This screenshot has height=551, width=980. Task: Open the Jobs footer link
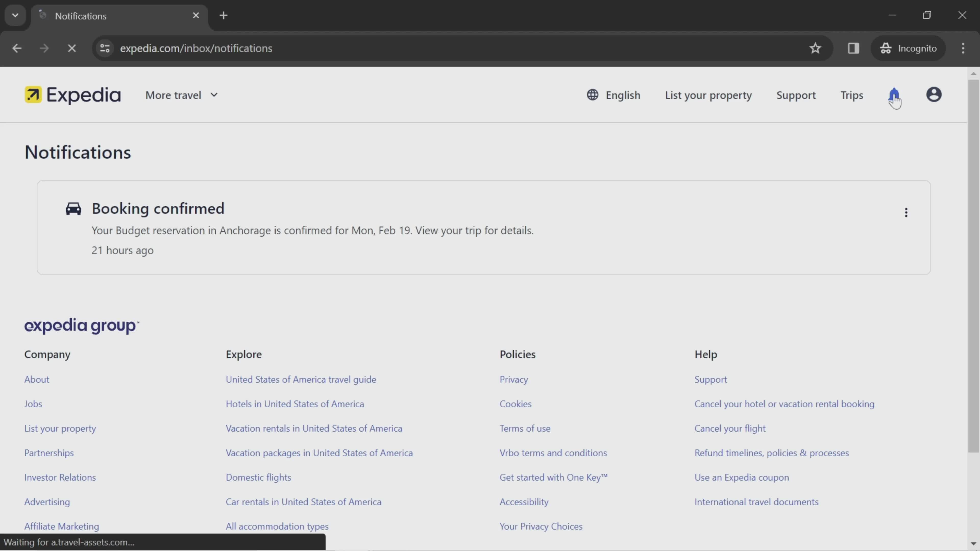[x=33, y=404]
